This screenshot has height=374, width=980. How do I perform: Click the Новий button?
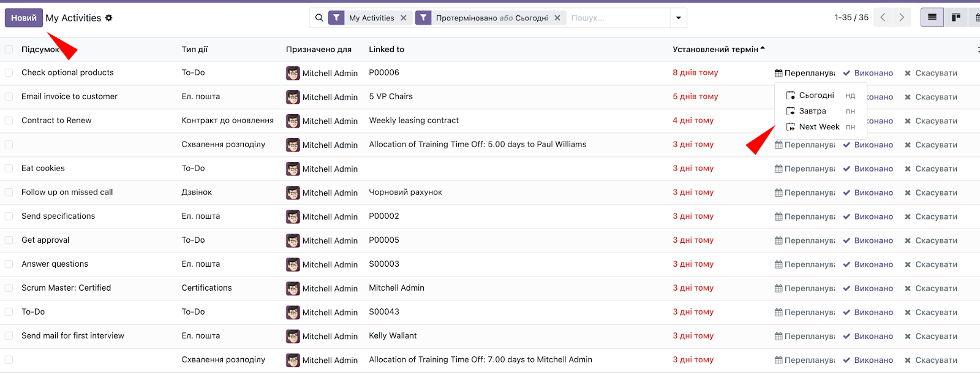[x=24, y=18]
